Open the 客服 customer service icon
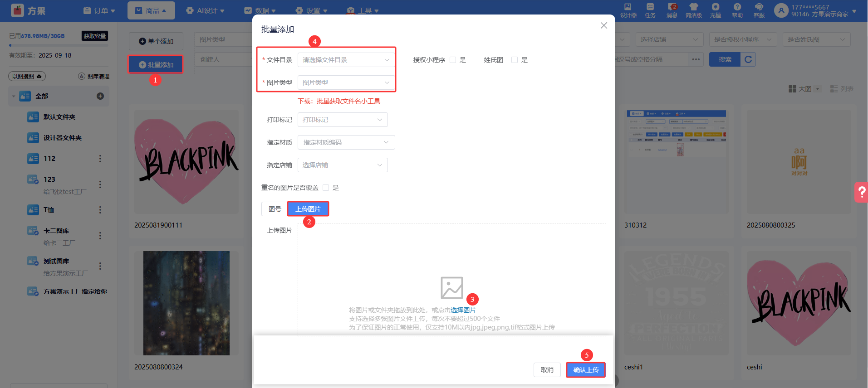This screenshot has width=868, height=388. click(x=759, y=10)
